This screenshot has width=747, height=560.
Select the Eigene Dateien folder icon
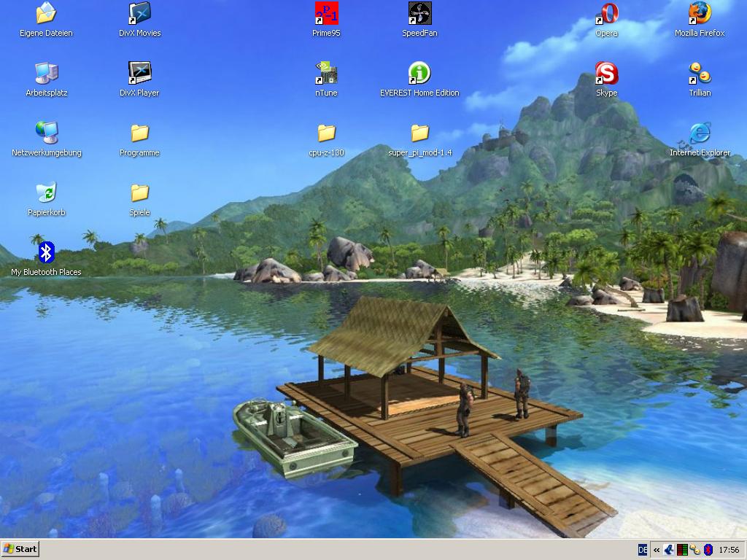pyautogui.click(x=46, y=13)
